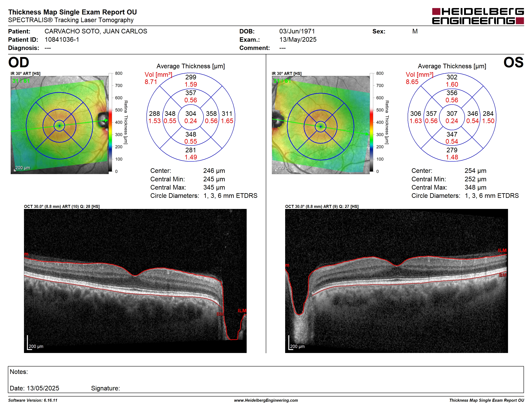Click the OD total volume 8.71
Image resolution: width=532 pixels, height=411 pixels.
(x=151, y=82)
